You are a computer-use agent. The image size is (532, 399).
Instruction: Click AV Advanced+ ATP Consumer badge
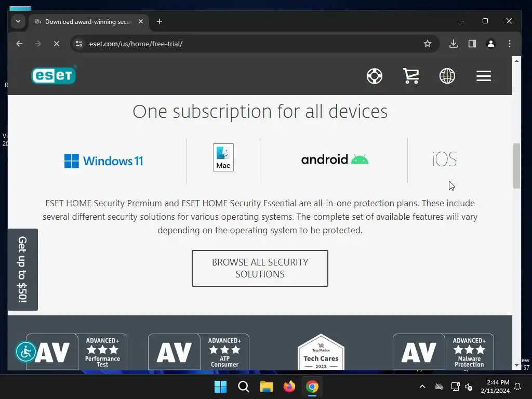coord(199,352)
